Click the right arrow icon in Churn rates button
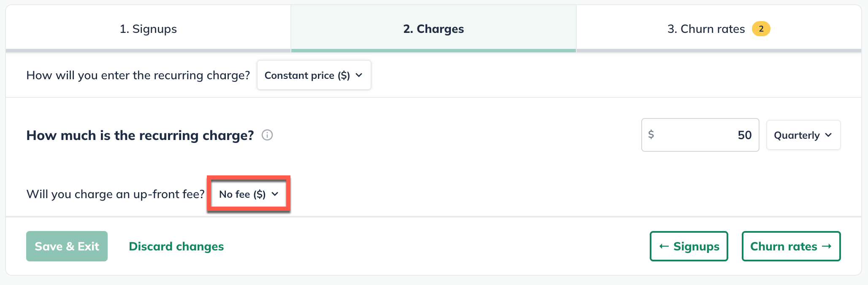This screenshot has height=285, width=868. [827, 246]
